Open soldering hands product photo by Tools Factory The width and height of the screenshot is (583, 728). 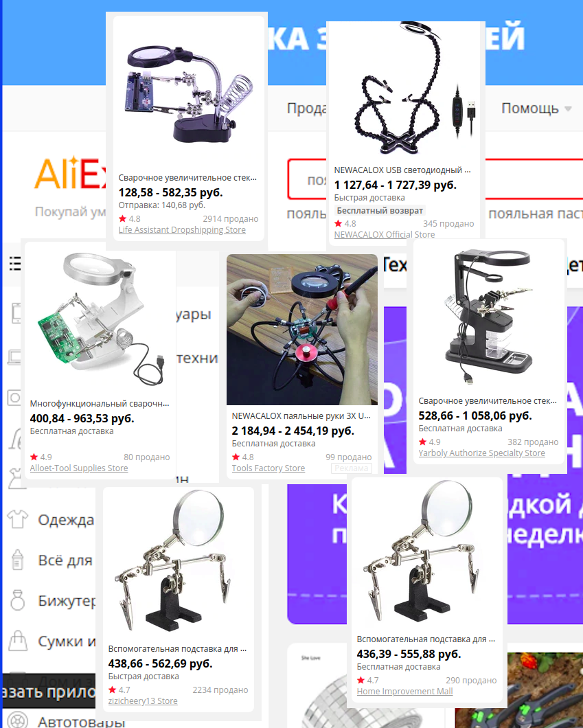pyautogui.click(x=302, y=330)
